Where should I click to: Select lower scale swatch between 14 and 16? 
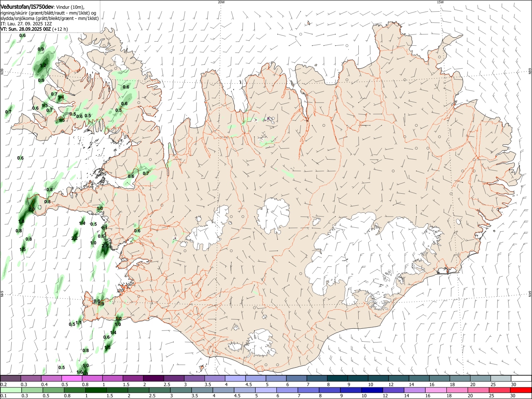click(x=415, y=390)
